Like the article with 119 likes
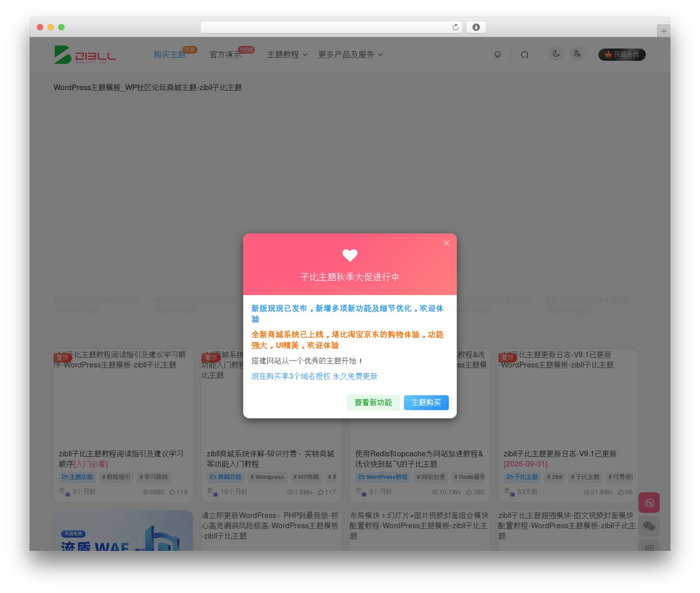700x593 pixels. pos(178,492)
